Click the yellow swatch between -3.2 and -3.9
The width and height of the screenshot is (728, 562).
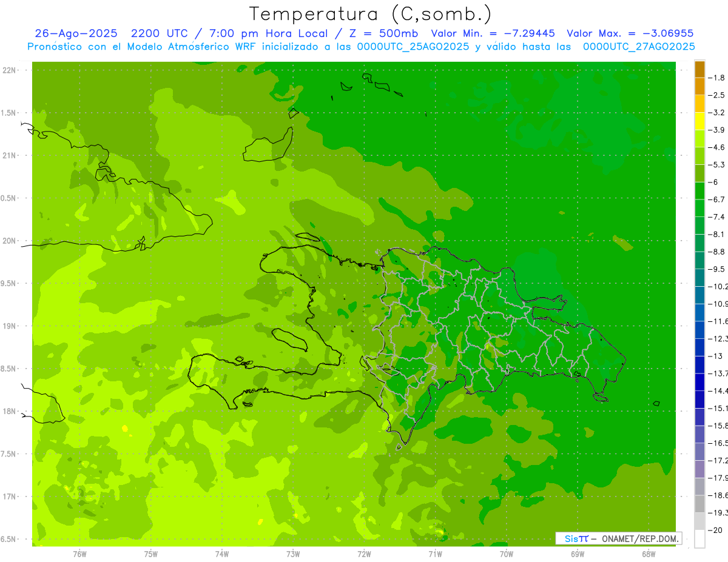point(699,121)
